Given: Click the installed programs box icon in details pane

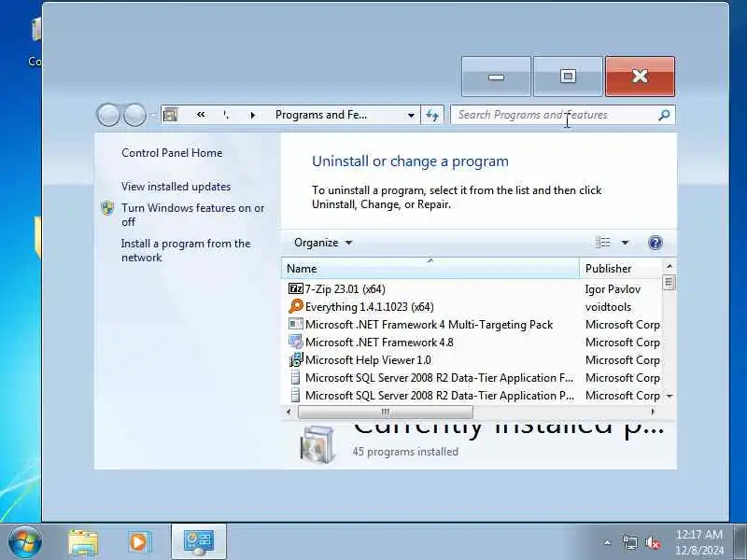Looking at the screenshot, I should coord(317,444).
